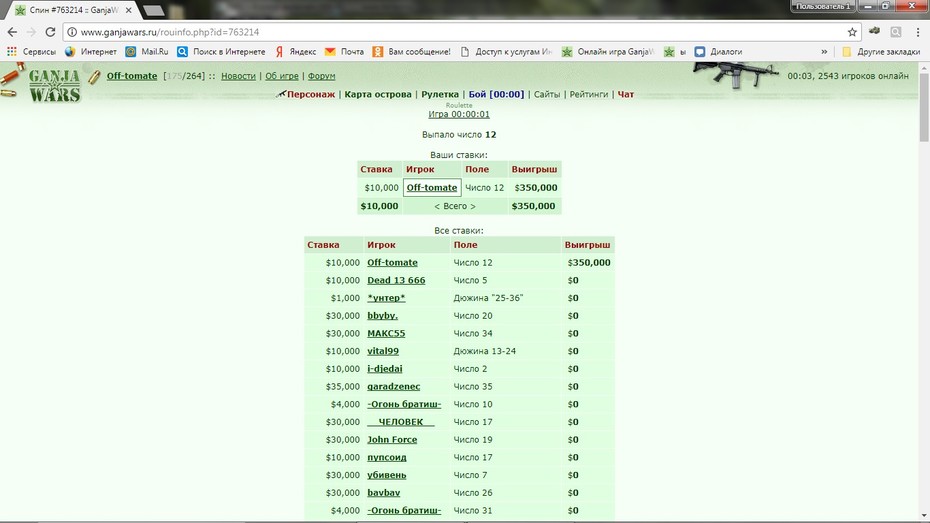Image resolution: width=930 pixels, height=523 pixels.
Task: Bookmark this page with the star icon
Action: point(852,32)
